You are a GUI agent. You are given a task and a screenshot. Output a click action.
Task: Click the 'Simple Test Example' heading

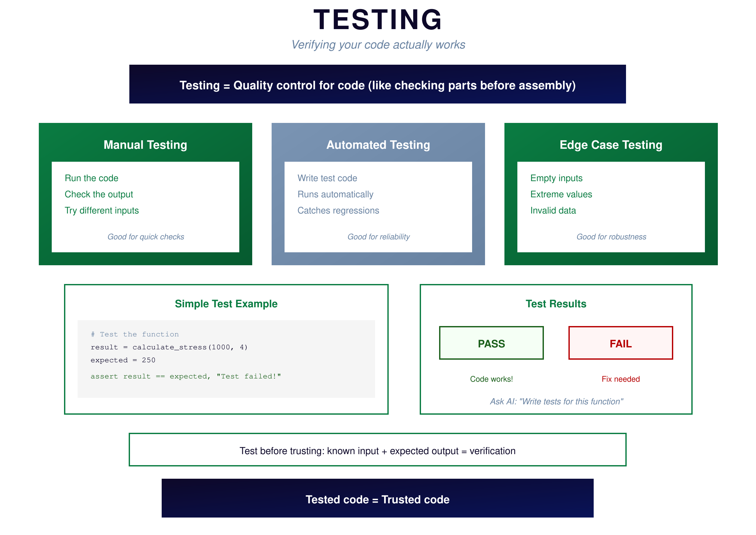pyautogui.click(x=226, y=304)
